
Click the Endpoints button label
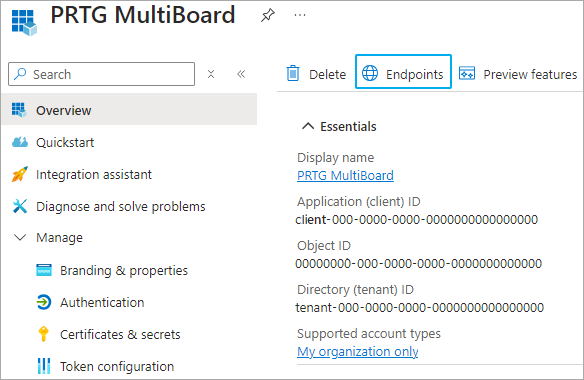click(x=415, y=75)
